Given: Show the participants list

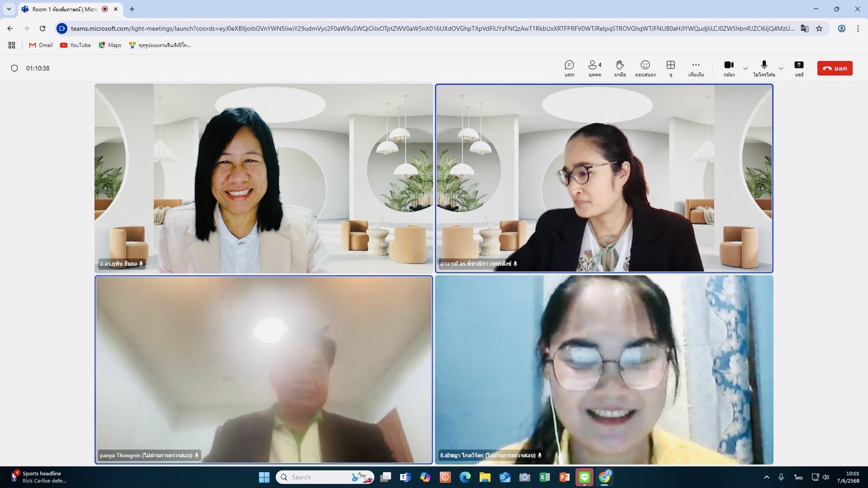Looking at the screenshot, I should [x=594, y=68].
